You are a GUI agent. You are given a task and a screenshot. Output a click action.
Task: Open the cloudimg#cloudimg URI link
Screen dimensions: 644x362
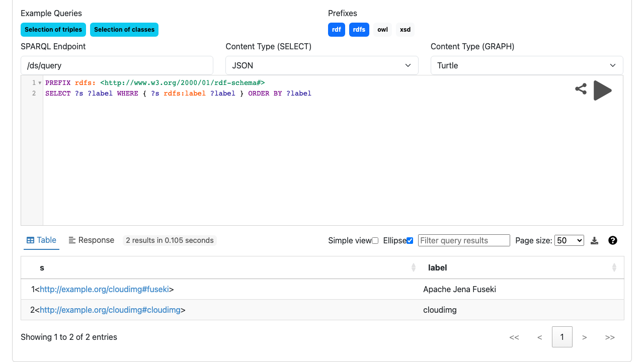pyautogui.click(x=110, y=310)
